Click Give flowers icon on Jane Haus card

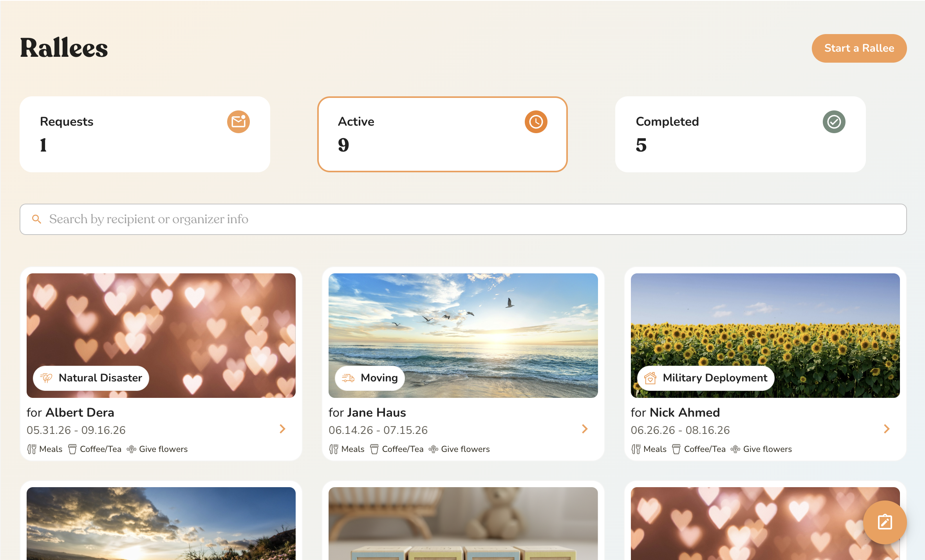tap(434, 449)
